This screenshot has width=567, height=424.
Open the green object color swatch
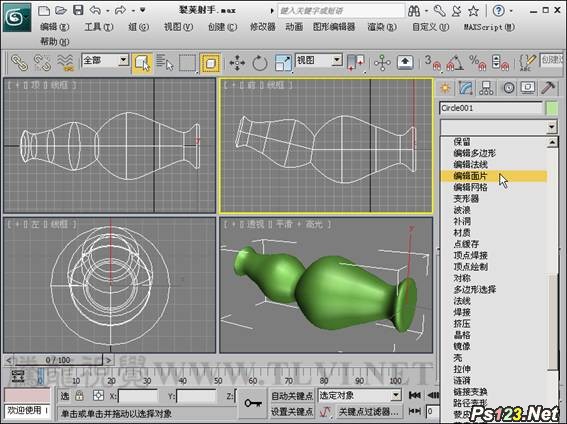[x=551, y=108]
